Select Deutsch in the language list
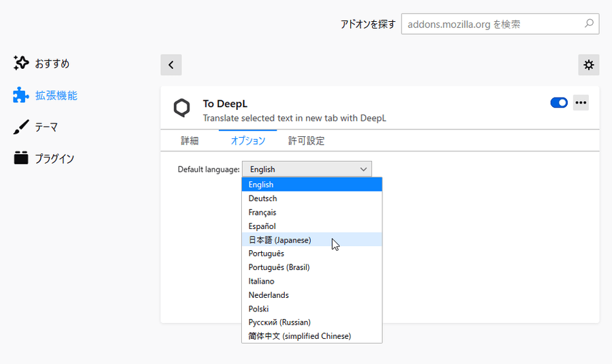This screenshot has height=364, width=612. tap(312, 198)
